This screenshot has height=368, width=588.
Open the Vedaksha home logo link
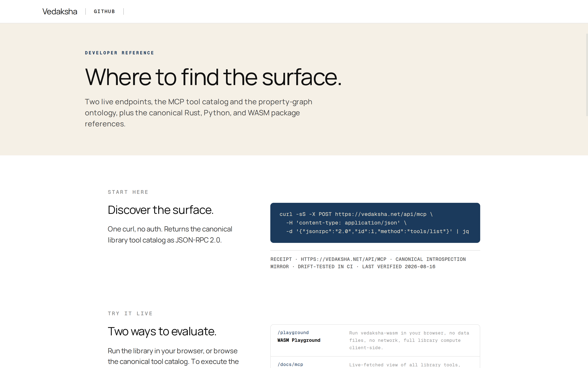(x=60, y=11)
